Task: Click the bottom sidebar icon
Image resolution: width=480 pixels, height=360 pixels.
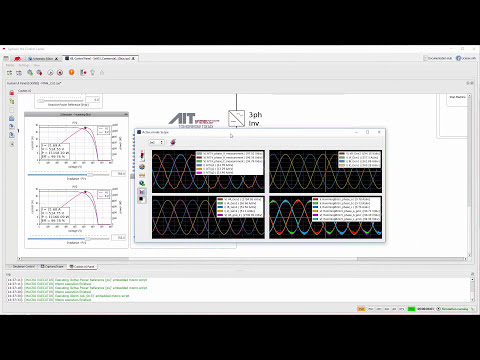Action: (12, 144)
